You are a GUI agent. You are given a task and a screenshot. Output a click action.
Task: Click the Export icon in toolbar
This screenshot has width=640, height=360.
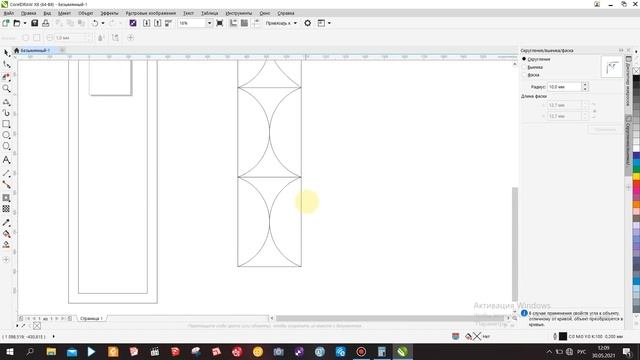158,23
